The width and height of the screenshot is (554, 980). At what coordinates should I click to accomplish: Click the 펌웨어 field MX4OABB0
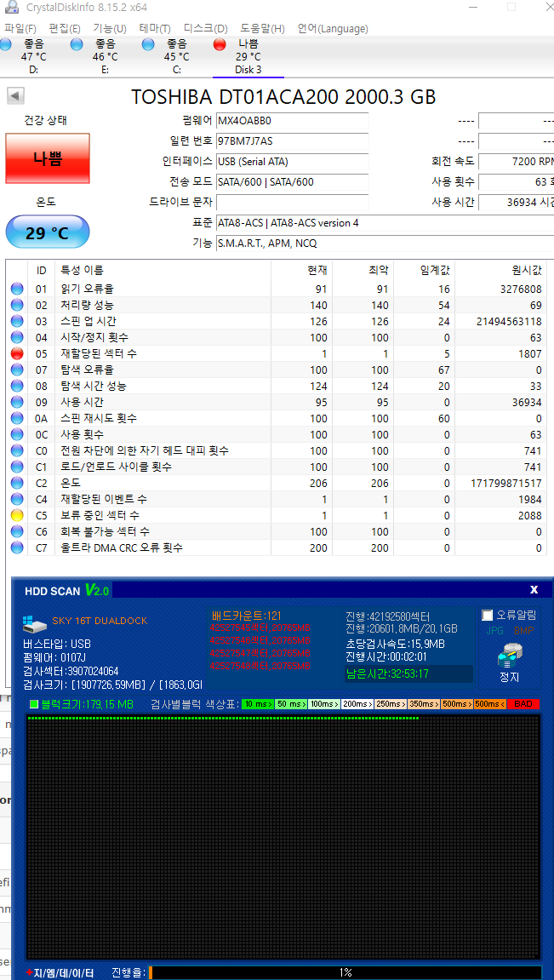(x=292, y=121)
